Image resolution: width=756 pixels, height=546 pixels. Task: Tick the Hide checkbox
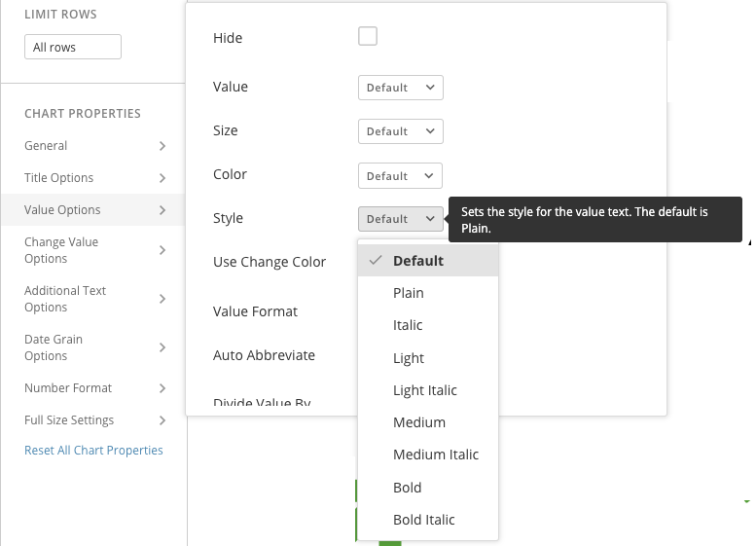coord(368,37)
